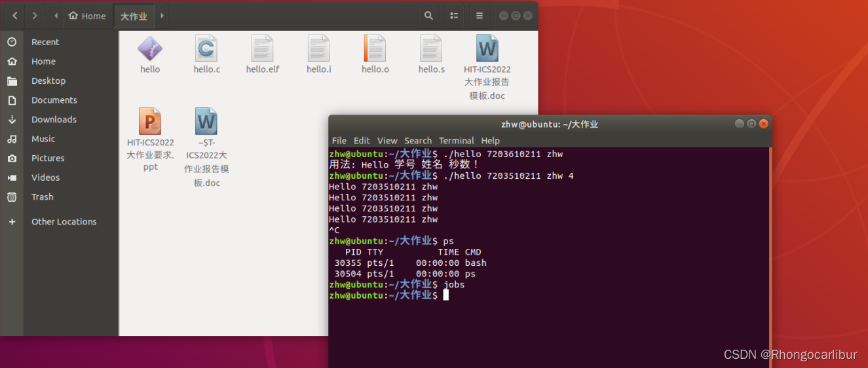Select the HIT-ICS2022大作业报告模板.doc file icon
The image size is (868, 368).
coord(487,48)
